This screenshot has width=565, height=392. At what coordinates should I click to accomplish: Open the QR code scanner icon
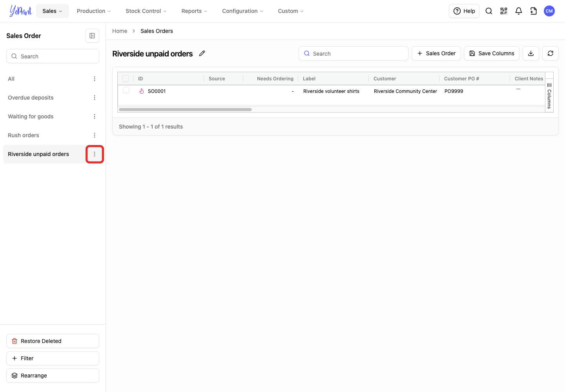click(504, 11)
